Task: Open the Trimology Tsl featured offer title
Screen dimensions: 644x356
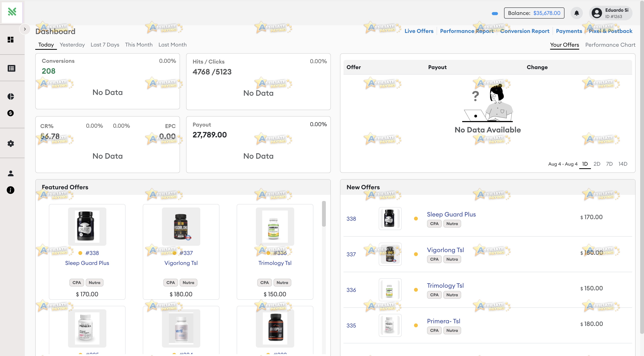Action: click(x=275, y=263)
